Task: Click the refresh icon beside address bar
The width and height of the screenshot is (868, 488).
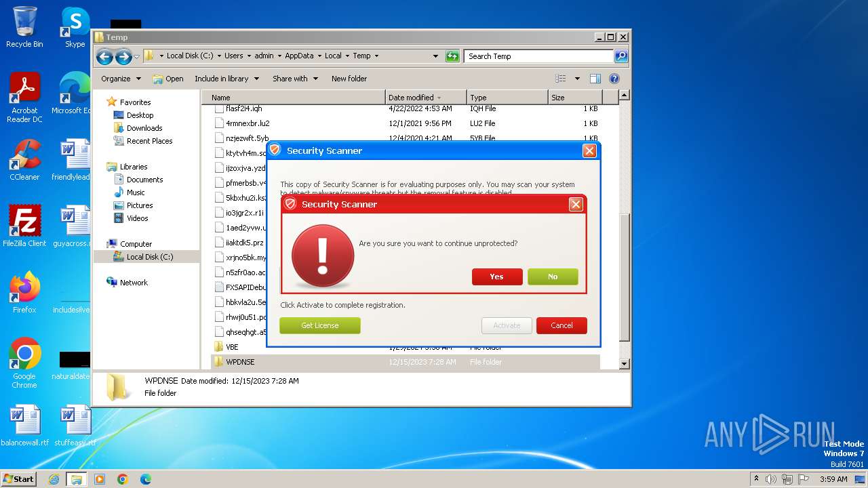Action: pyautogui.click(x=452, y=56)
